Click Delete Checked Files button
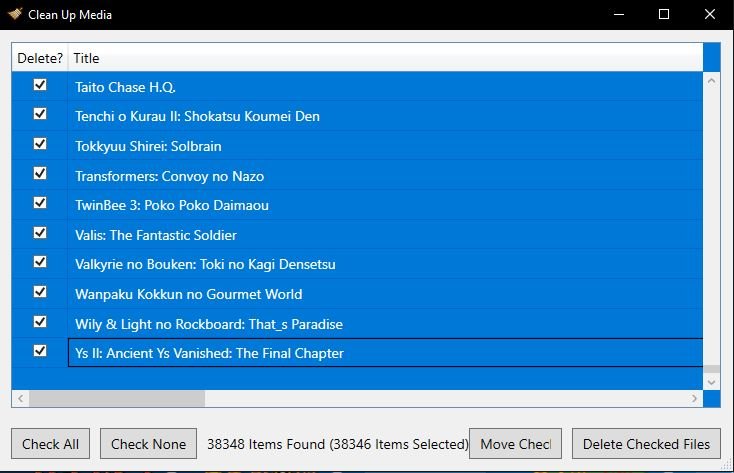The image size is (734, 473). (x=646, y=443)
